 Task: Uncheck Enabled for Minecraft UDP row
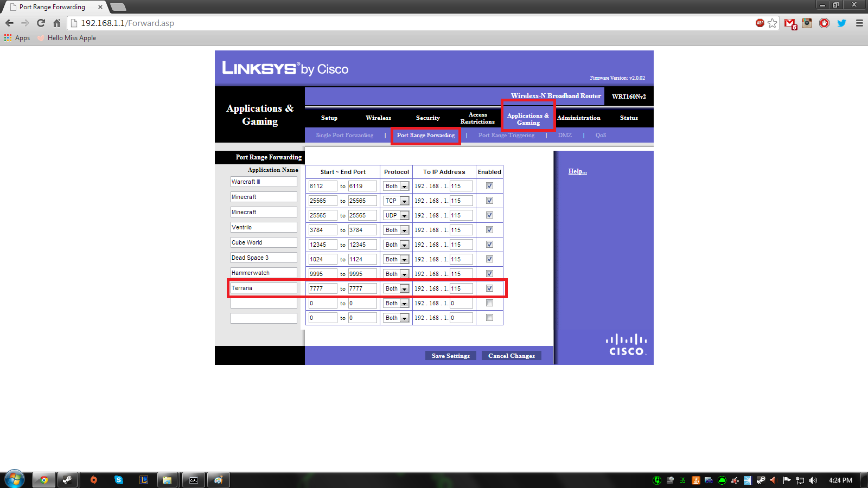click(489, 215)
